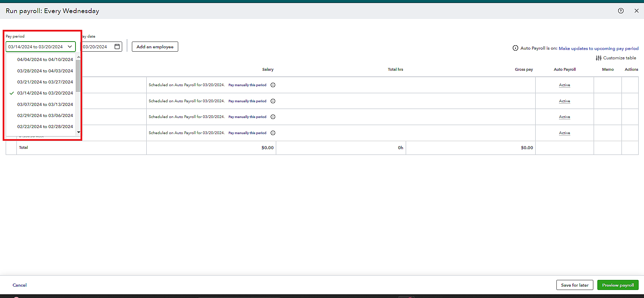Image resolution: width=644 pixels, height=298 pixels.
Task: Click the Total hrs column header
Action: (x=395, y=69)
